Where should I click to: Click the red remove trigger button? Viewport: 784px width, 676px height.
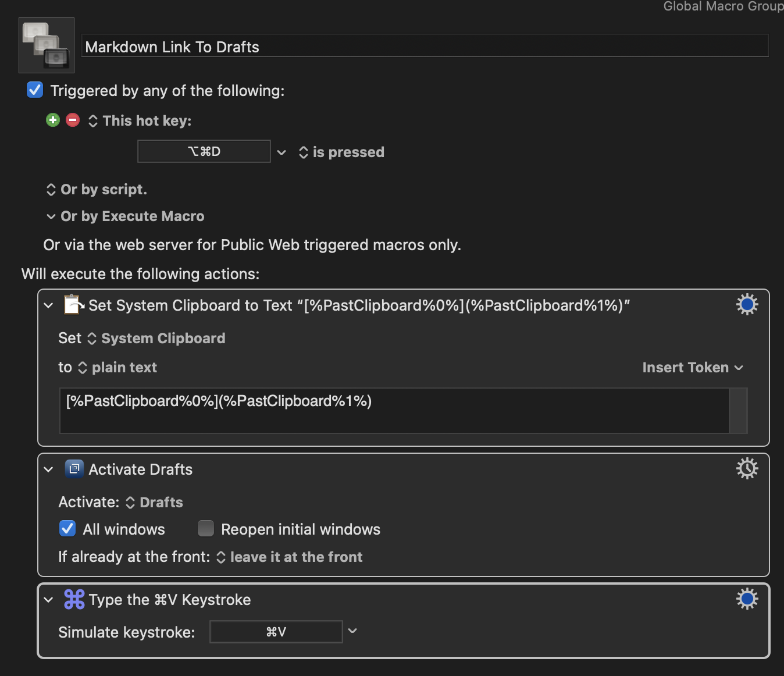(x=73, y=120)
